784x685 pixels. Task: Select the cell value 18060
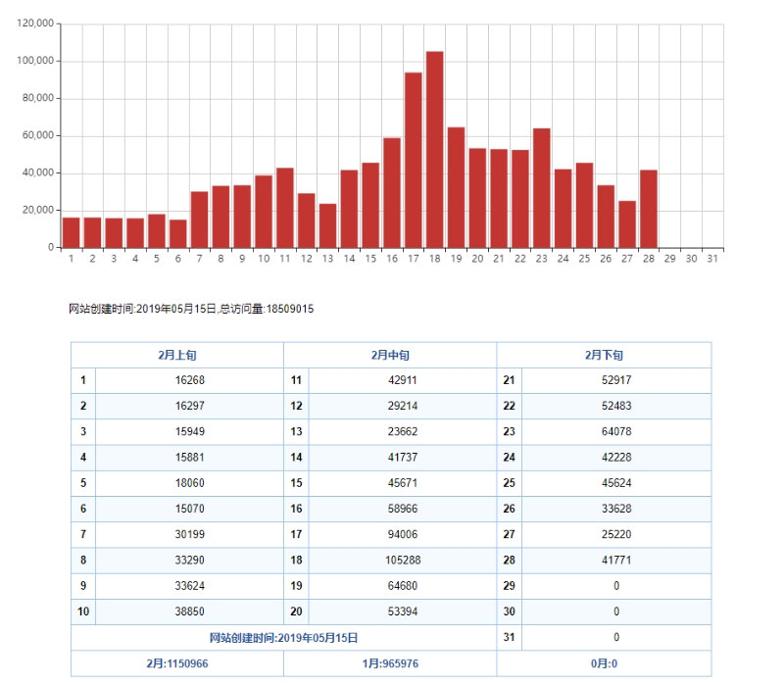[x=189, y=483]
